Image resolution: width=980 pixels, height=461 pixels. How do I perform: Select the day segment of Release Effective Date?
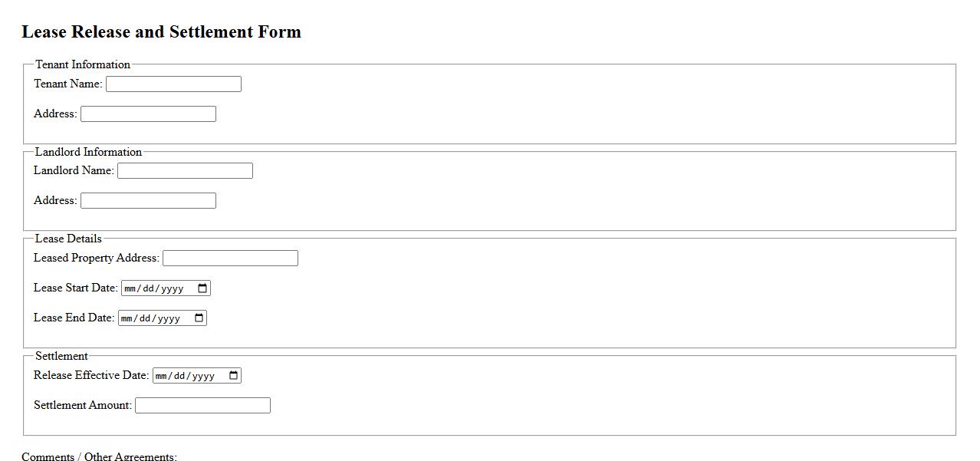[x=180, y=377]
